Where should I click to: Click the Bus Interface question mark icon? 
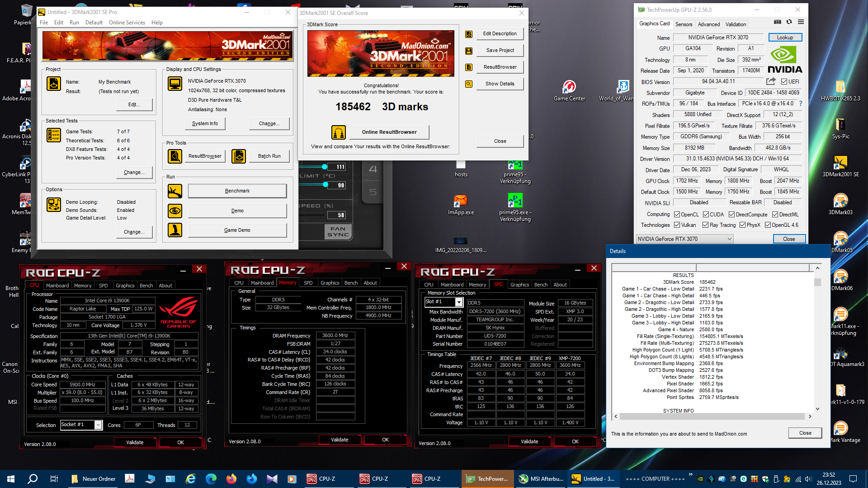pyautogui.click(x=801, y=103)
